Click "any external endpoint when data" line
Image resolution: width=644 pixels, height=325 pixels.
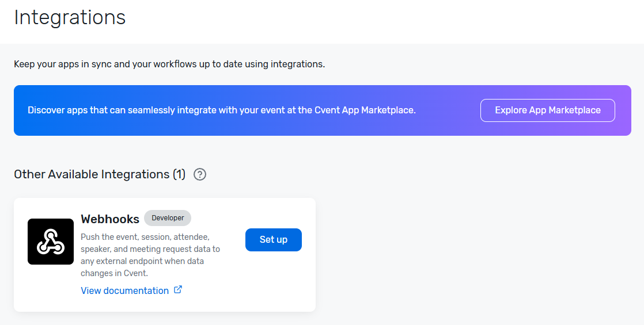click(142, 261)
